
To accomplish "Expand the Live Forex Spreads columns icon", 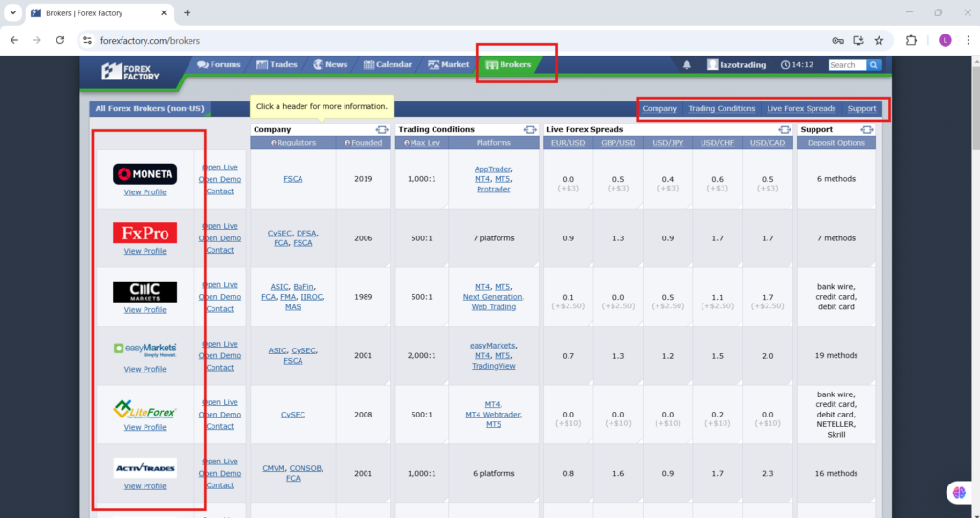I will pyautogui.click(x=785, y=129).
